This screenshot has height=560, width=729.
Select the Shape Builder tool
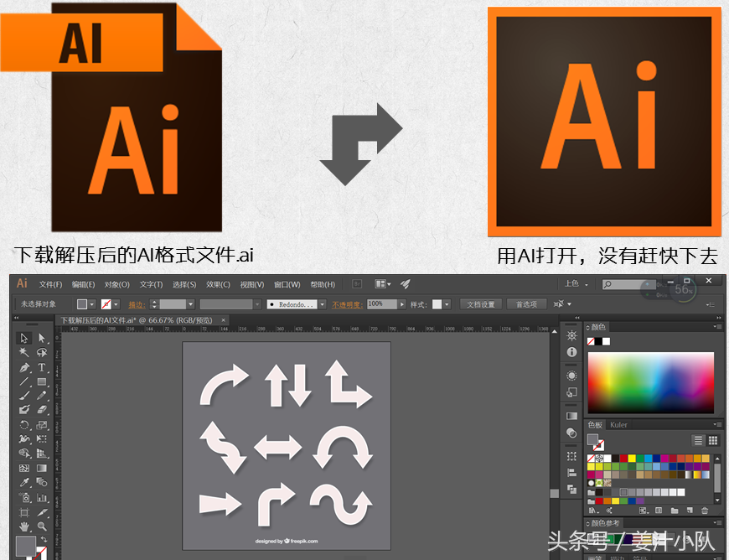pos(24,453)
